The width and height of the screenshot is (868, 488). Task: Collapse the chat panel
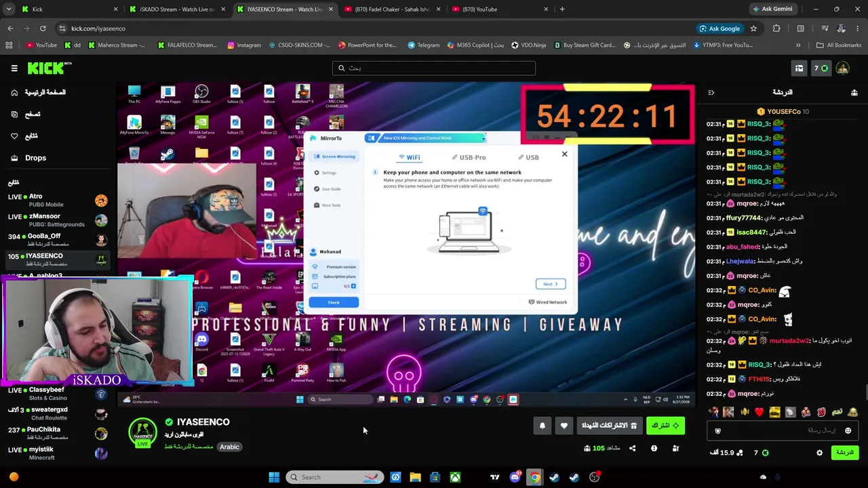[x=711, y=92]
